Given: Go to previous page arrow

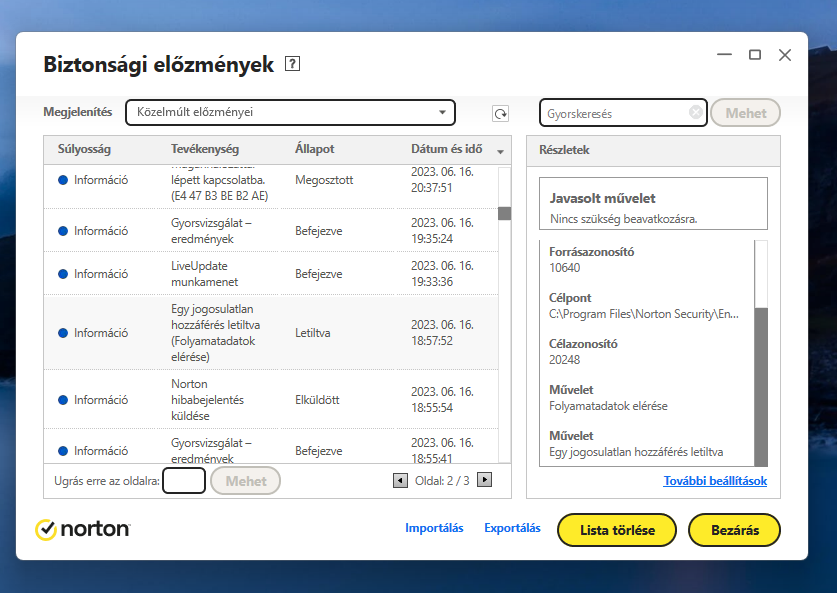Looking at the screenshot, I should click(x=400, y=480).
